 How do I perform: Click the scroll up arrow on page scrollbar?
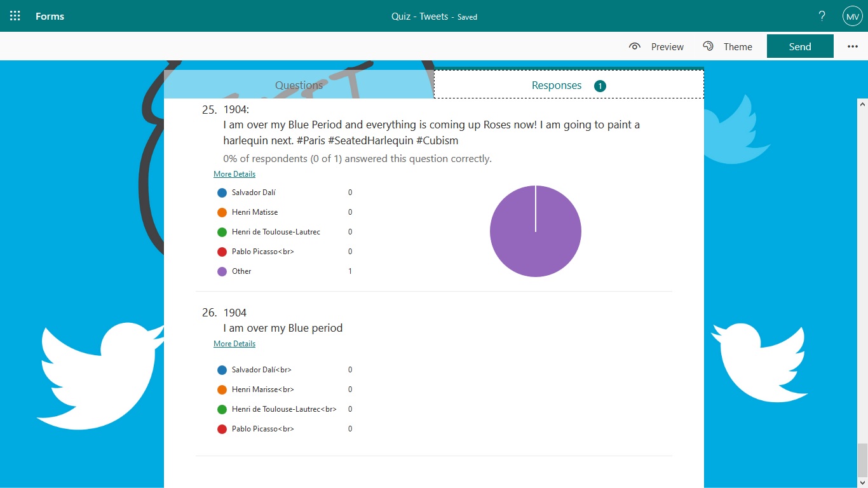tap(862, 104)
